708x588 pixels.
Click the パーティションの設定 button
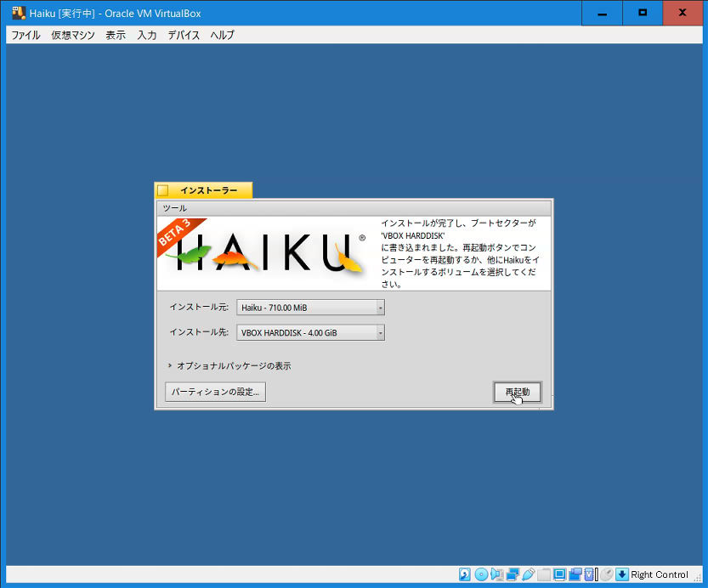215,392
